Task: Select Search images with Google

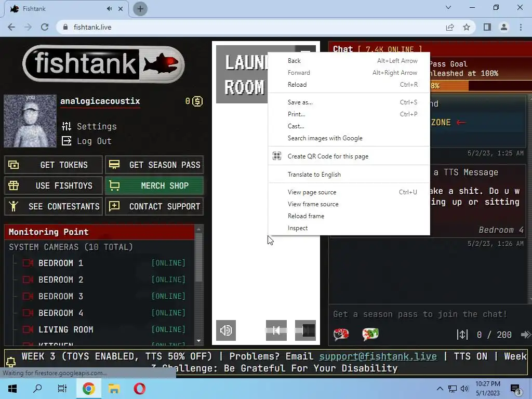Action: point(349,138)
